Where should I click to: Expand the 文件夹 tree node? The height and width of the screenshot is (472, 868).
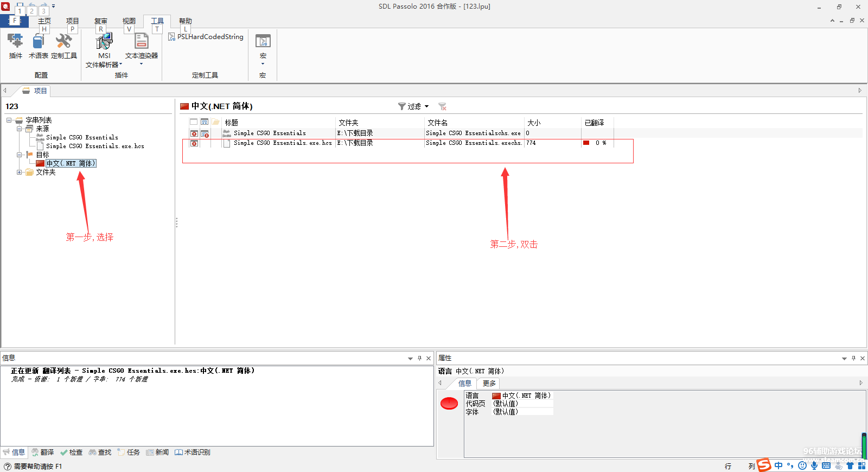[x=19, y=173]
